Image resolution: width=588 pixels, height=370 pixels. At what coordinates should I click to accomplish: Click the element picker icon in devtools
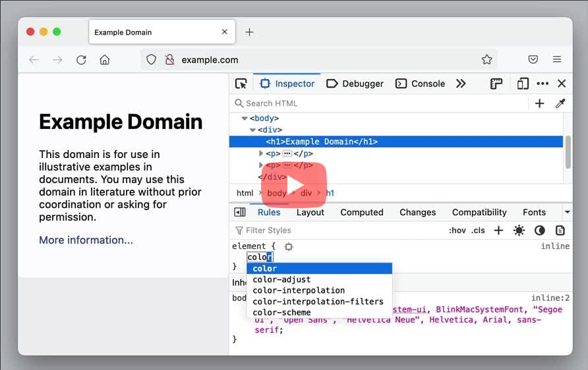pos(241,84)
